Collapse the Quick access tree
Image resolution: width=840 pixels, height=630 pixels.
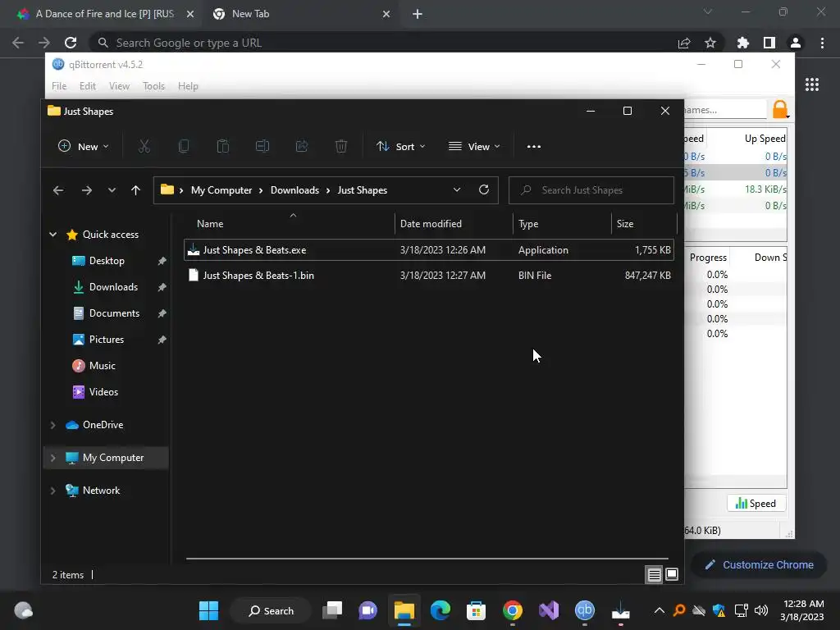(x=53, y=234)
